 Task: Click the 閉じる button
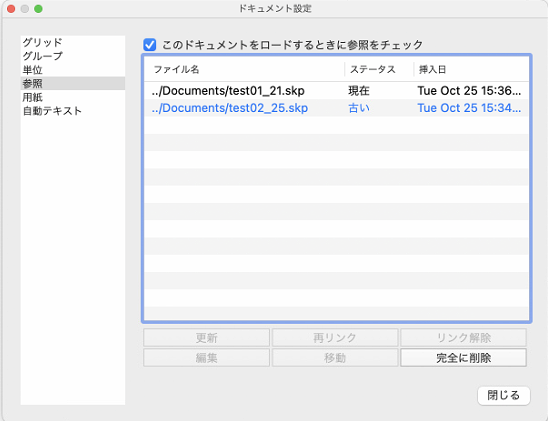(504, 395)
